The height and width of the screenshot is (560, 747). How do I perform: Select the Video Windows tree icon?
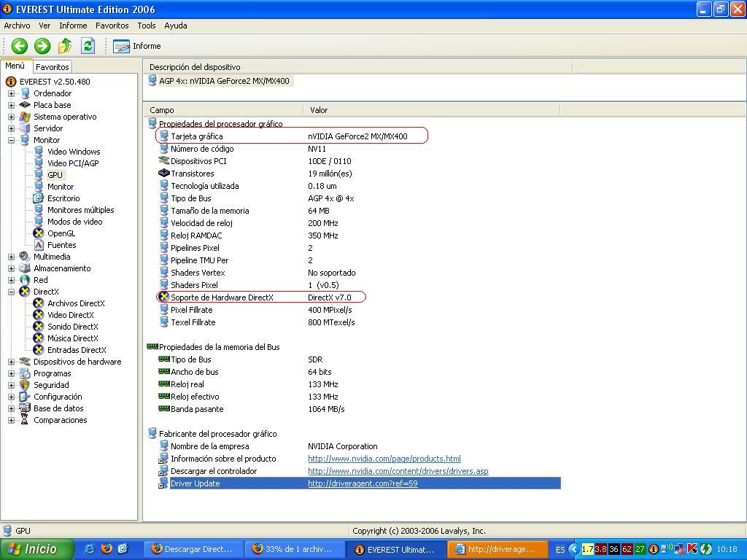[39, 152]
